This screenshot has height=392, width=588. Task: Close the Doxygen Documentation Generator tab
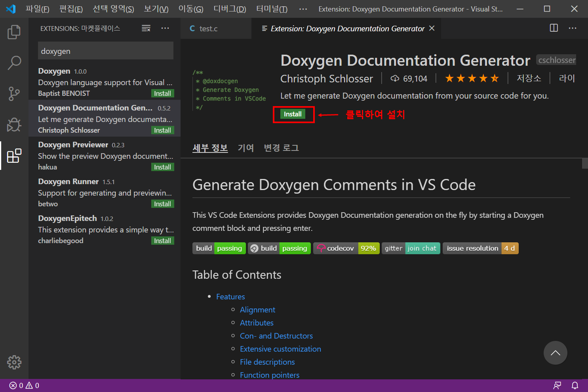tap(432, 28)
